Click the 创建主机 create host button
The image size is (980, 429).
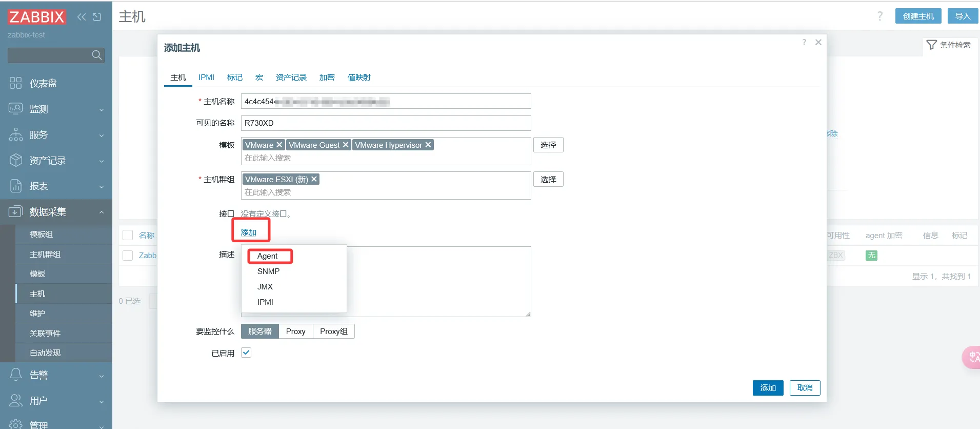(x=918, y=16)
